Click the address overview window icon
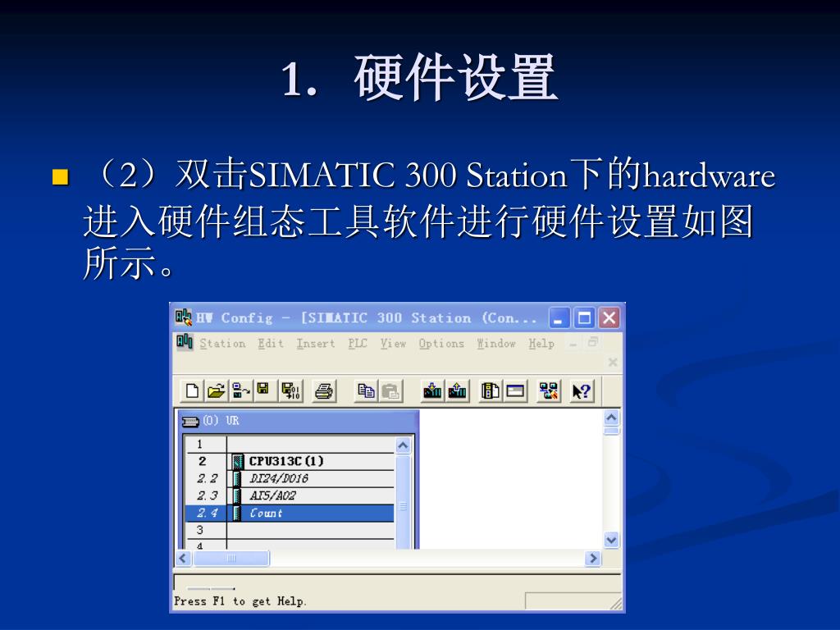This screenshot has height=630, width=840. coord(515,390)
